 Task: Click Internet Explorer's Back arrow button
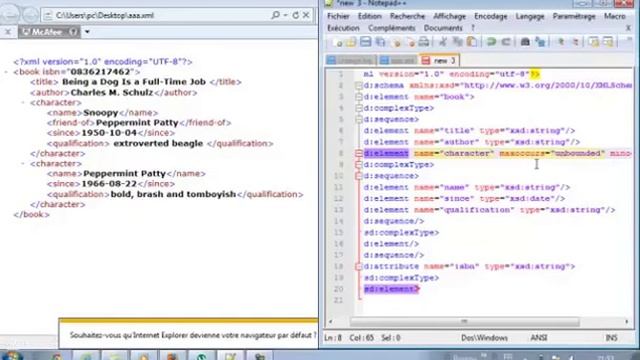coord(9,15)
